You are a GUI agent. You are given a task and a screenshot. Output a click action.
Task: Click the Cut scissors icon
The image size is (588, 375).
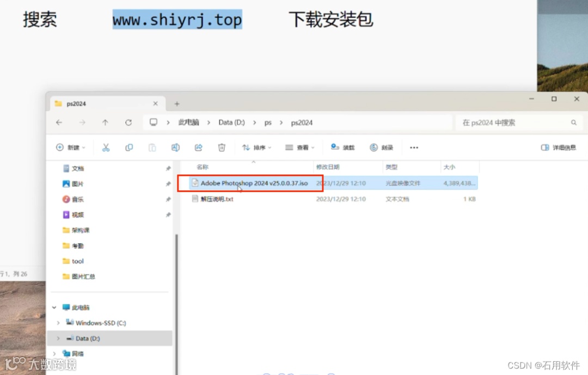tap(106, 147)
